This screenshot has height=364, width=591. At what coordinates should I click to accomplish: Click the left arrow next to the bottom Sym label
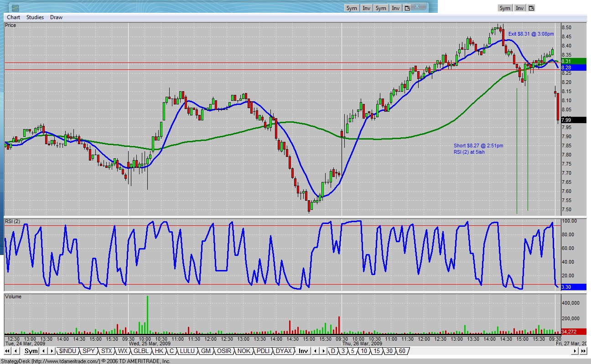coord(44,351)
